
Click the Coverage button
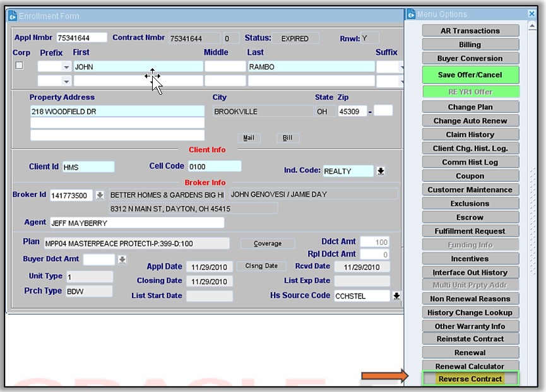pos(268,244)
